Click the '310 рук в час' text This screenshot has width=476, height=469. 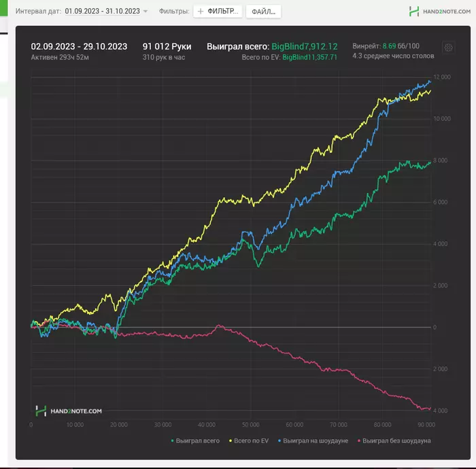164,57
